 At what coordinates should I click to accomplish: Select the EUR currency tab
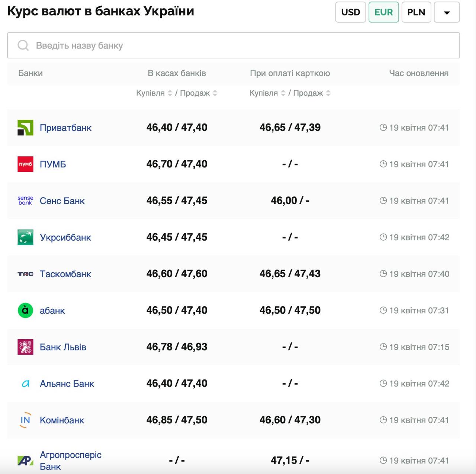click(x=383, y=12)
